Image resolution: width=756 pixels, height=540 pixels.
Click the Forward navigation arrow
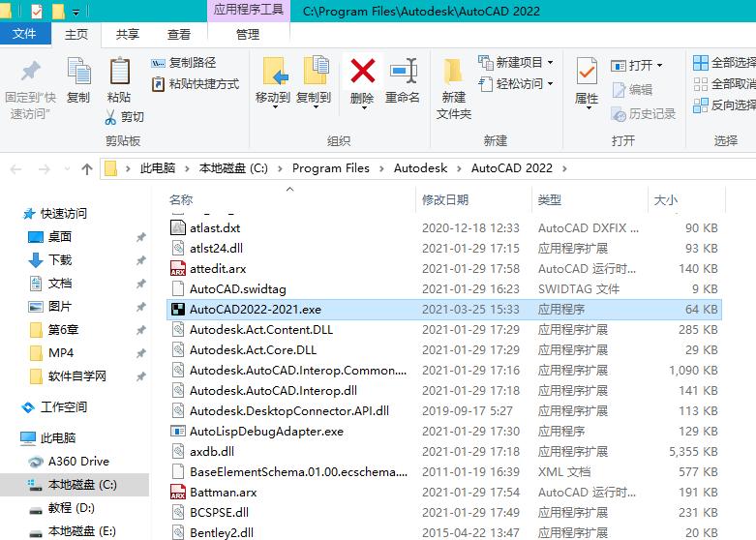(x=44, y=169)
